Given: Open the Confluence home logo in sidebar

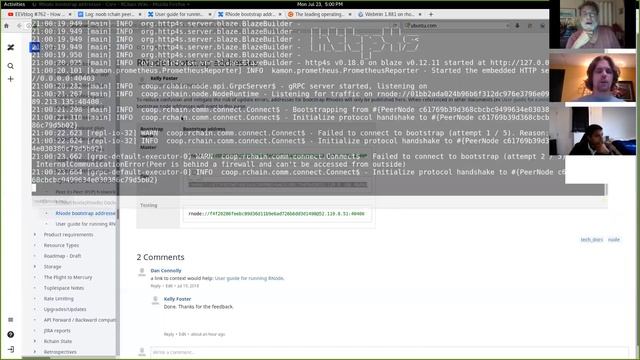Looking at the screenshot, I should coord(11,47).
